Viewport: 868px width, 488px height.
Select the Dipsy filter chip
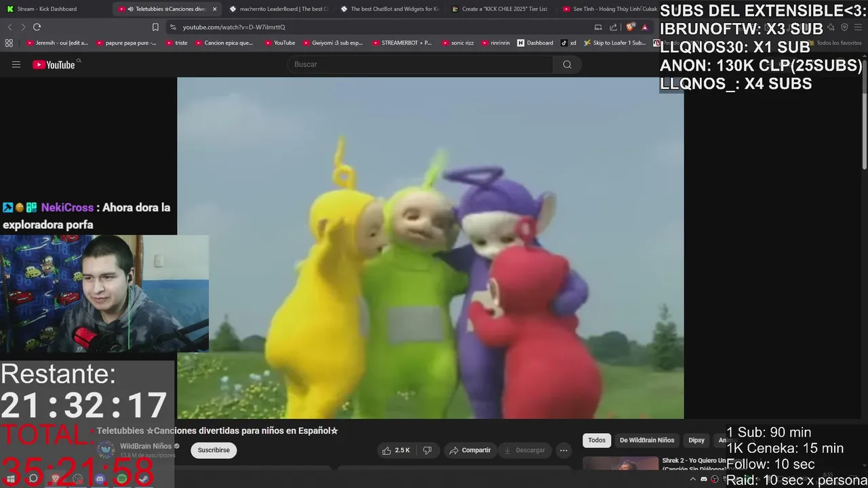[x=696, y=441]
